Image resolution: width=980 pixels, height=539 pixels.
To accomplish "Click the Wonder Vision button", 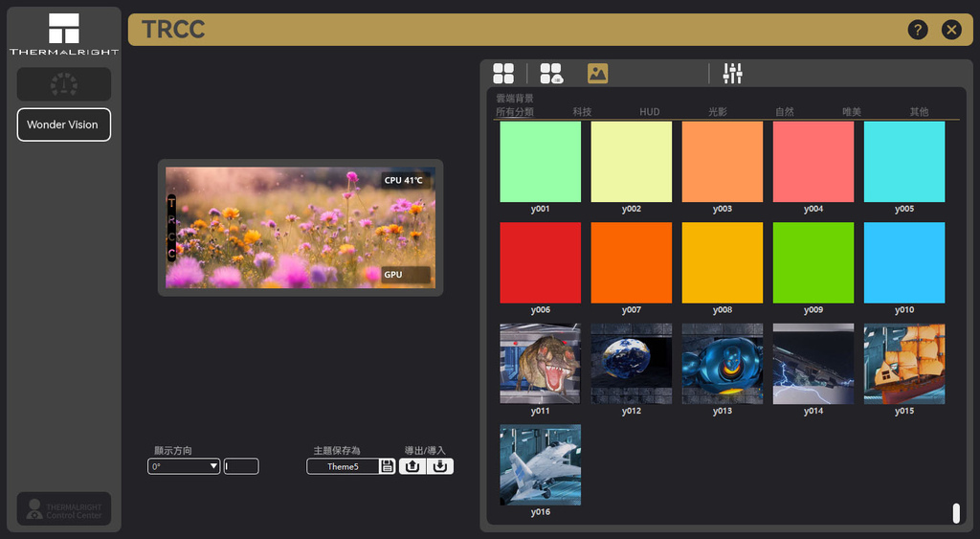I will click(64, 124).
